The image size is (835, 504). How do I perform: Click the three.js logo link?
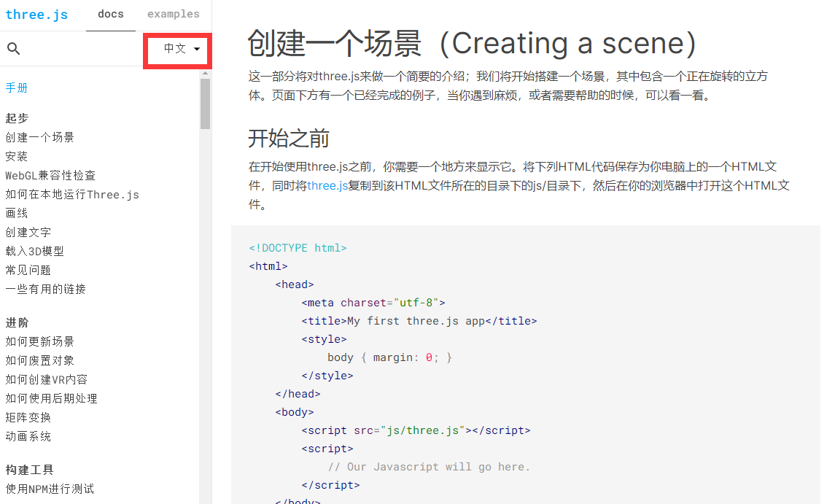click(x=36, y=14)
